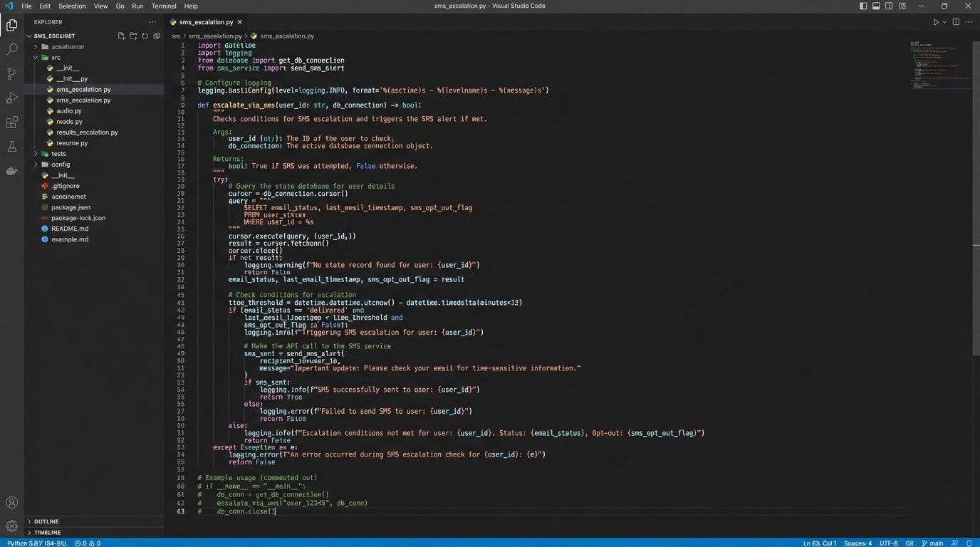Click UTF-8 encoding in status bar

(888, 543)
